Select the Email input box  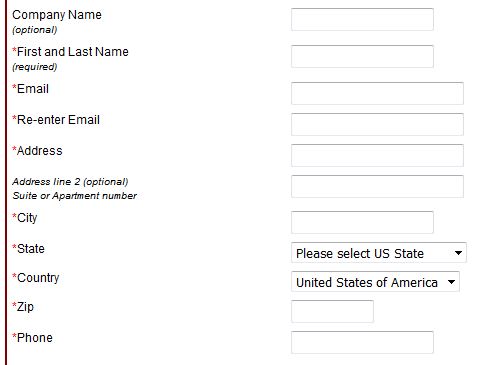pyautogui.click(x=377, y=93)
